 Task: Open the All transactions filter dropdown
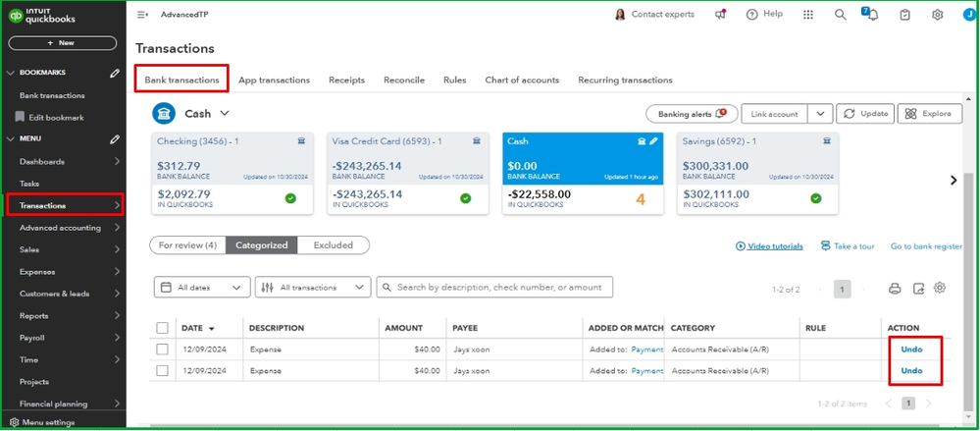point(312,288)
